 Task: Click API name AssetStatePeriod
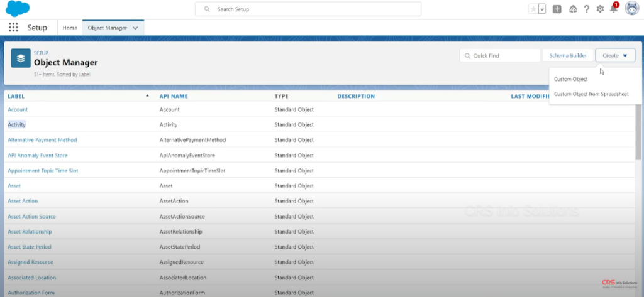179,247
